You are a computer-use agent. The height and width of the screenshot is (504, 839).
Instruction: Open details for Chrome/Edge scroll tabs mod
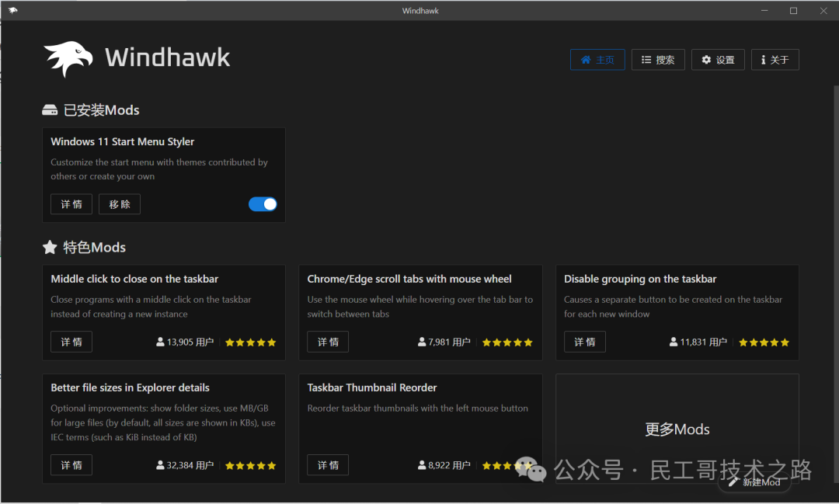click(x=328, y=342)
